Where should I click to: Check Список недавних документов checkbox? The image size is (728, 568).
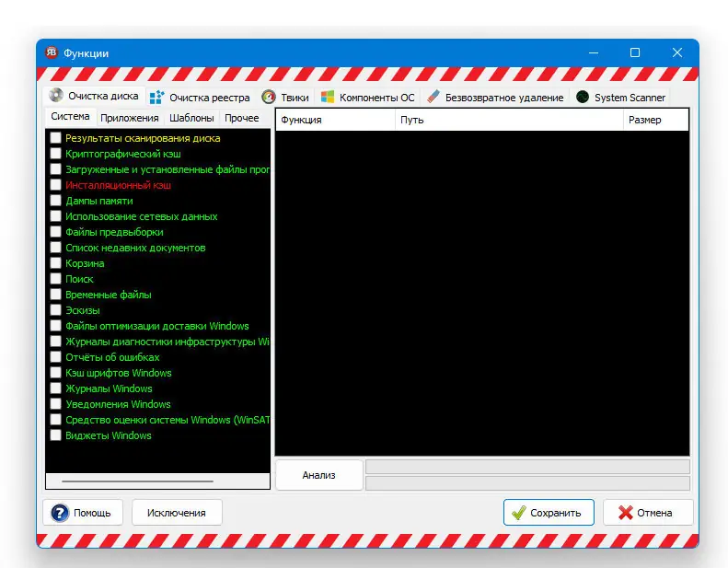(x=56, y=247)
